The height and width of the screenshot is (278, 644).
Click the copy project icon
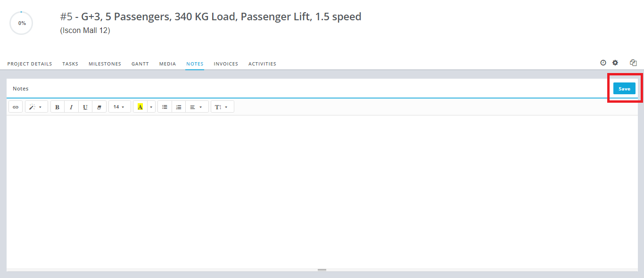[x=633, y=63]
